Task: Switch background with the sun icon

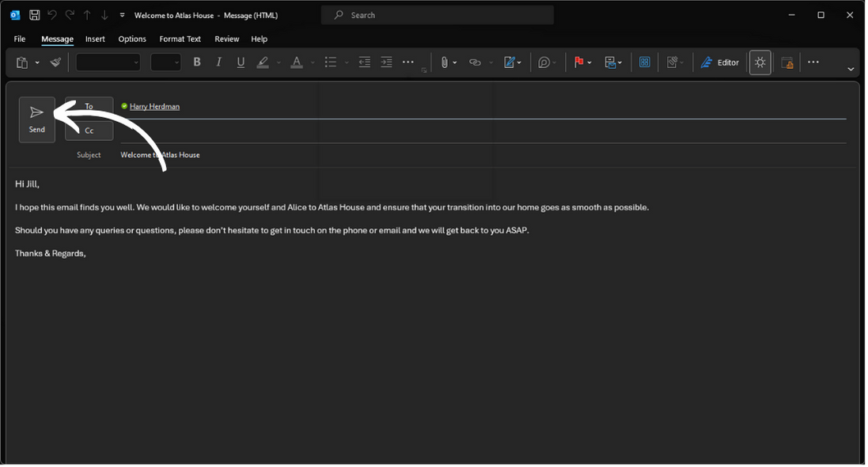Action: coord(760,63)
